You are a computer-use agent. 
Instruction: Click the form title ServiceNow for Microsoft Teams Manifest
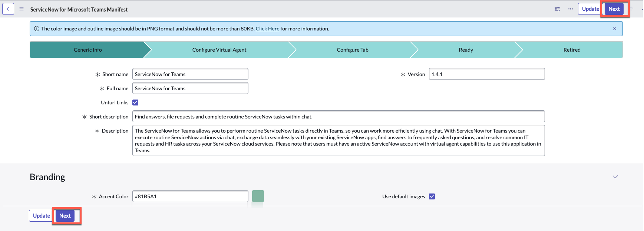pyautogui.click(x=79, y=10)
